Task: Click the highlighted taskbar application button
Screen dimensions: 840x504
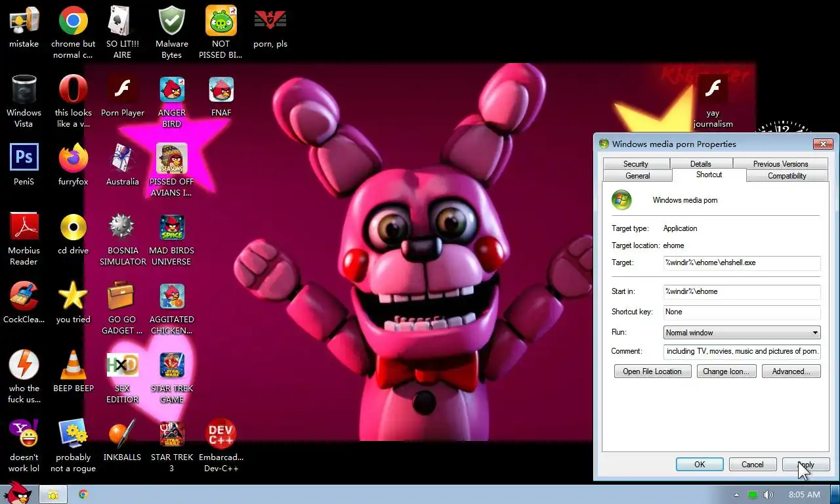Action: tap(53, 495)
